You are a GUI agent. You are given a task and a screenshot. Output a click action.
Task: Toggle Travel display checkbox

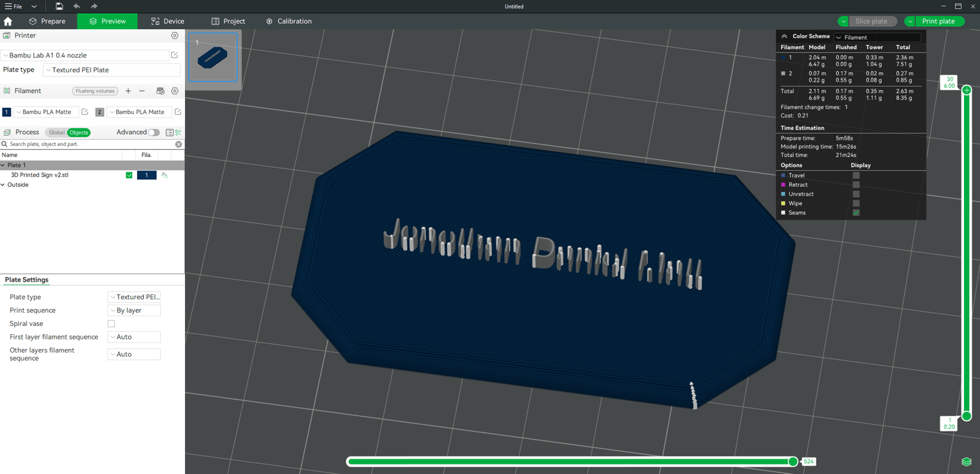856,175
